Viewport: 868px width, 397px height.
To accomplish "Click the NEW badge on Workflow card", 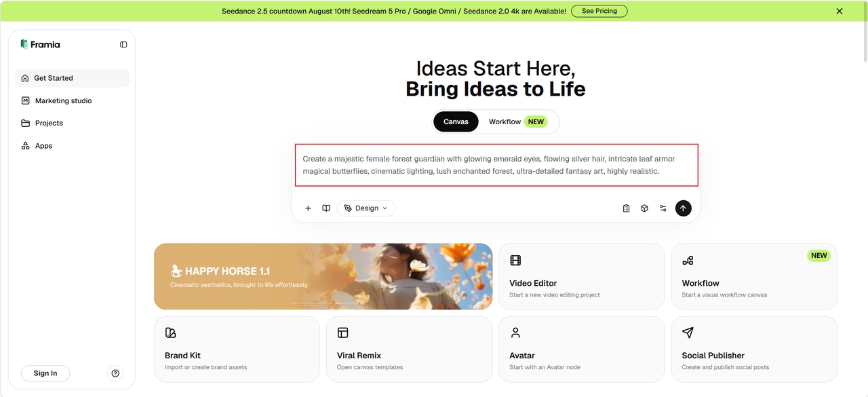I will click(x=818, y=256).
